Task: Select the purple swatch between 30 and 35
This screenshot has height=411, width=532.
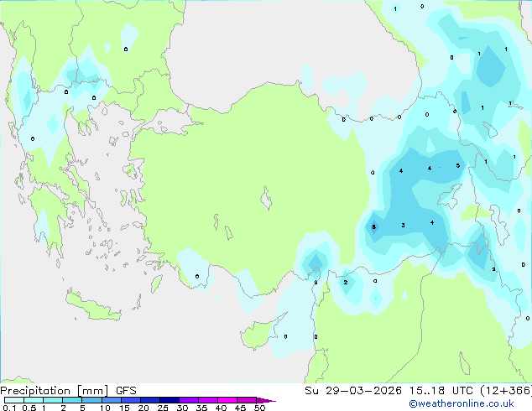Action: pos(189,400)
